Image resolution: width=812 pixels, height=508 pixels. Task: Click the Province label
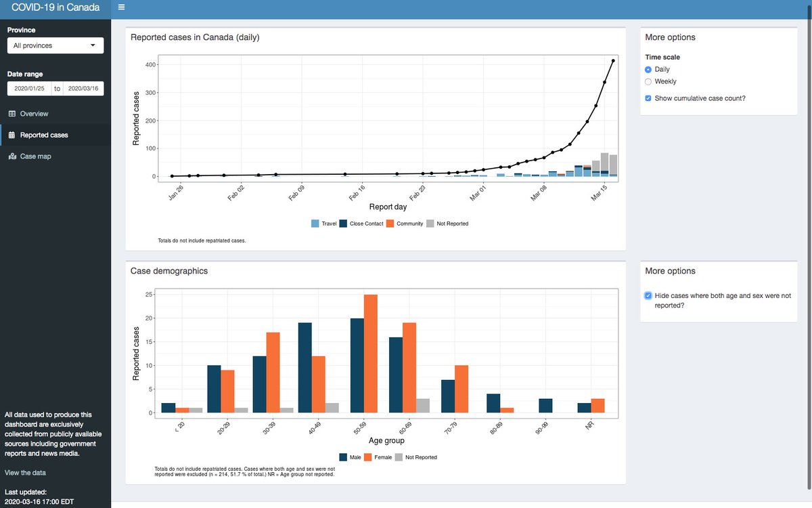pyautogui.click(x=22, y=30)
